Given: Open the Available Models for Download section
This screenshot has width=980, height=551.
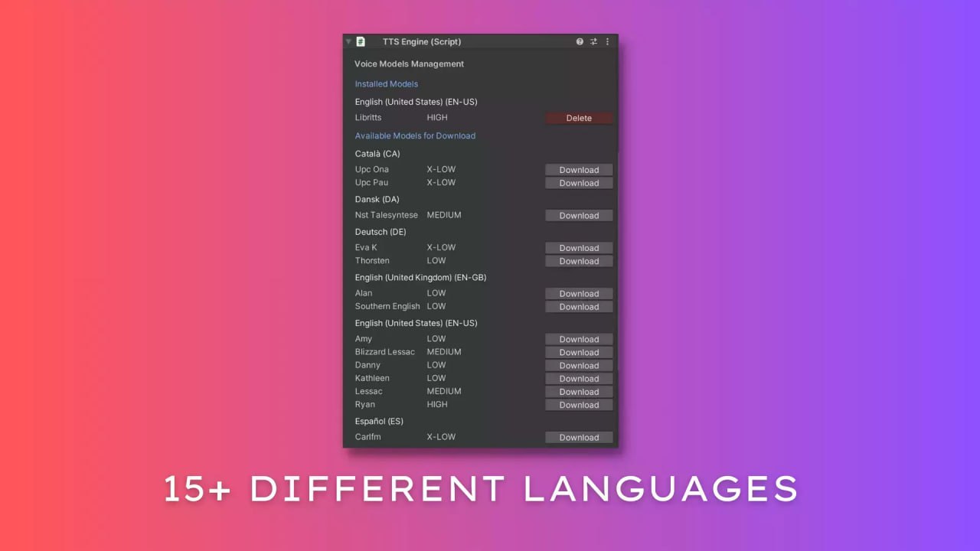Looking at the screenshot, I should click(415, 135).
